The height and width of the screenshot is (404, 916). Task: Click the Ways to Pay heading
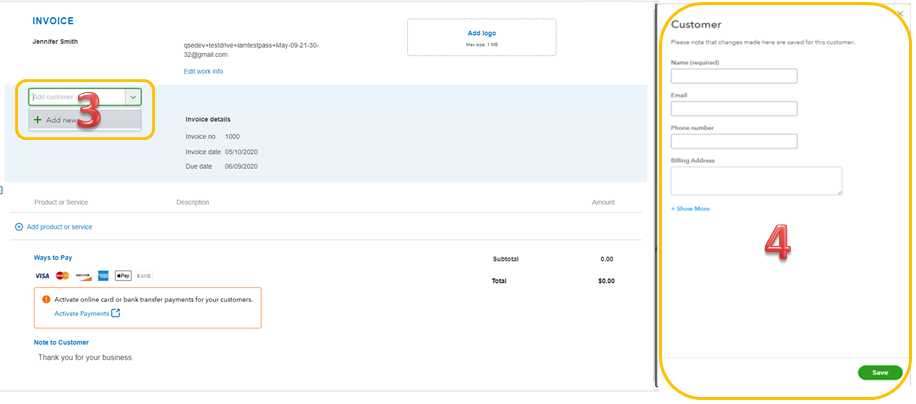[x=53, y=257]
